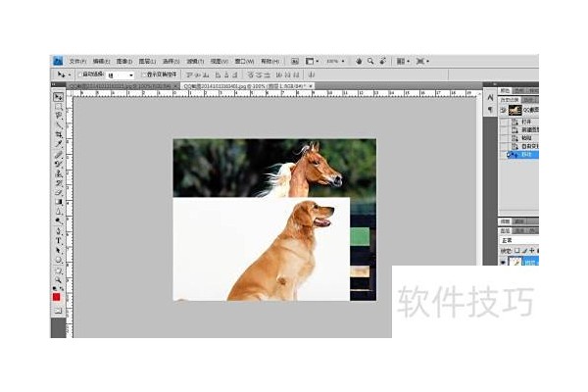Open the layer blend mode dropdown
The image size is (588, 392).
click(519, 240)
